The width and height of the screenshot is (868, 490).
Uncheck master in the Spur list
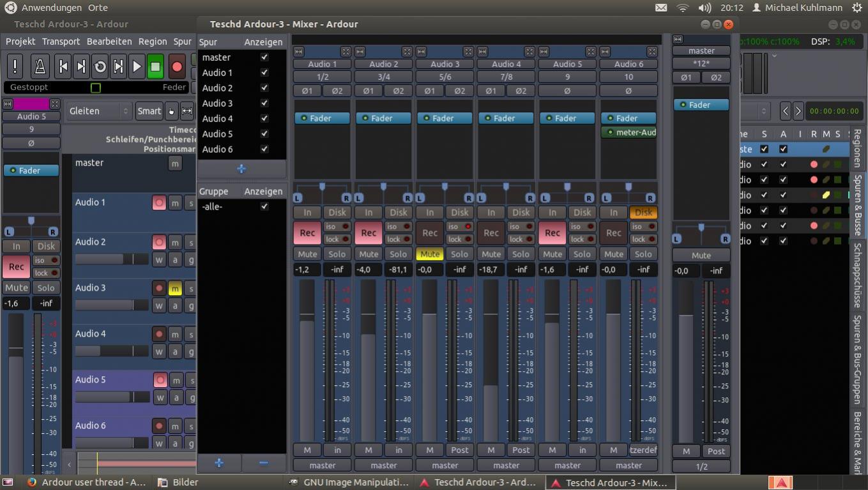coord(264,57)
